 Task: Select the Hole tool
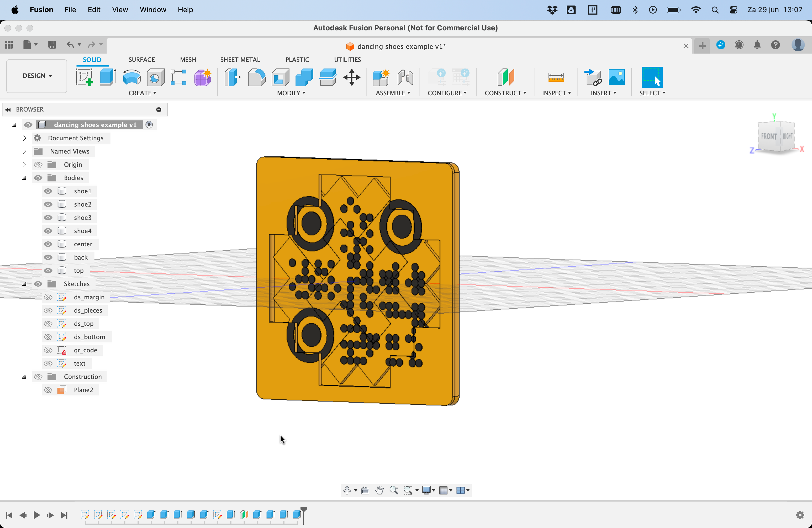pos(155,77)
